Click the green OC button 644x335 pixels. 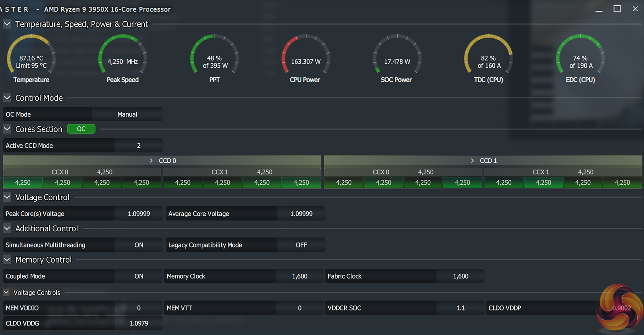click(81, 129)
